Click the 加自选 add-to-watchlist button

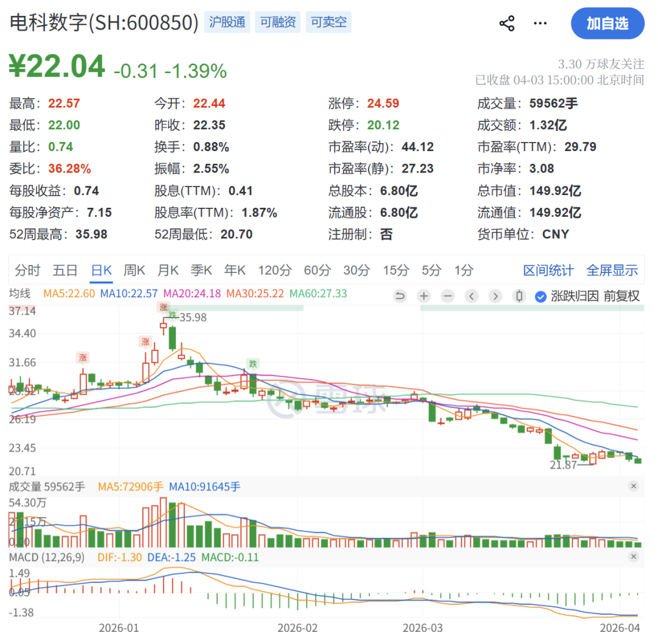coord(607,24)
